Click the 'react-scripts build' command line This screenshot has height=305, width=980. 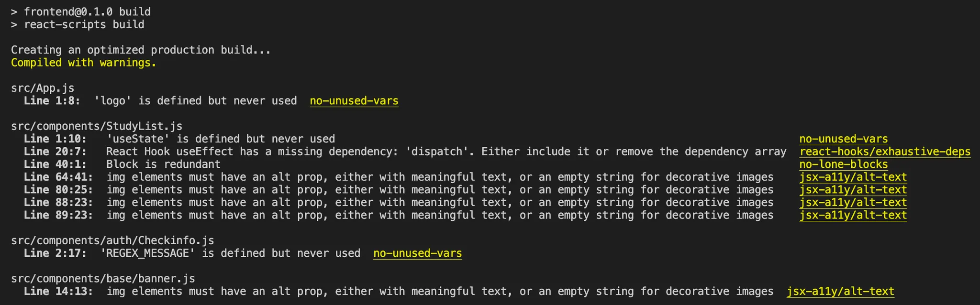[x=84, y=24]
